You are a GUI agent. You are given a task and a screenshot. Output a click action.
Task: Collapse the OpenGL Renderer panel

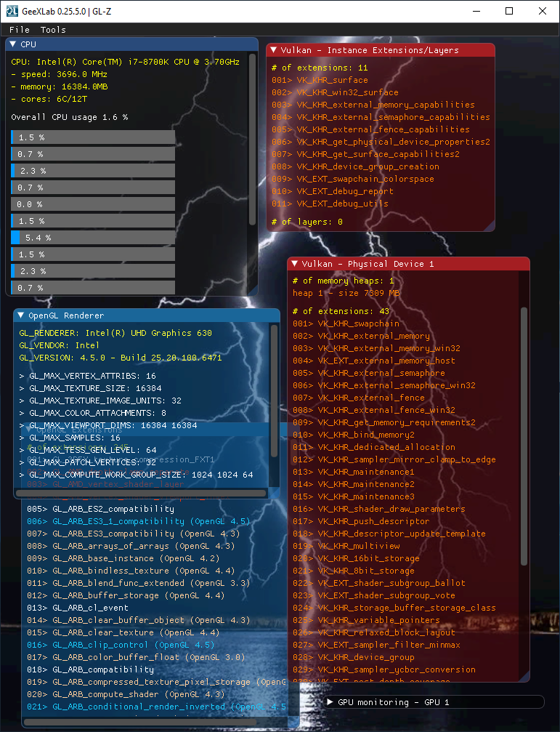tap(21, 315)
